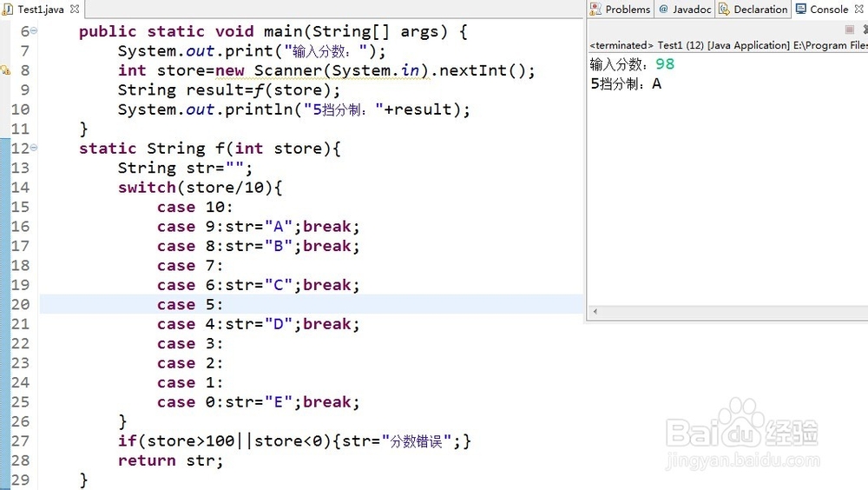The image size is (868, 490).
Task: Click the console output '5挡分制: A'
Action: pyautogui.click(x=626, y=83)
